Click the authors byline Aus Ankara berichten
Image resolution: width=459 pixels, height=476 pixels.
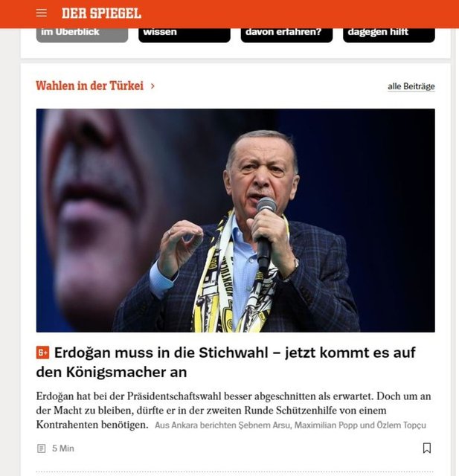tap(290, 425)
